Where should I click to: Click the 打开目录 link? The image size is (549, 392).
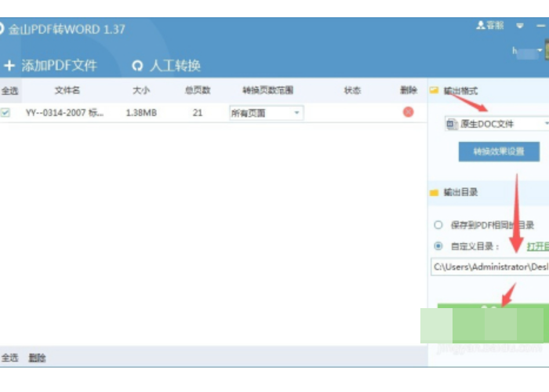(x=538, y=246)
